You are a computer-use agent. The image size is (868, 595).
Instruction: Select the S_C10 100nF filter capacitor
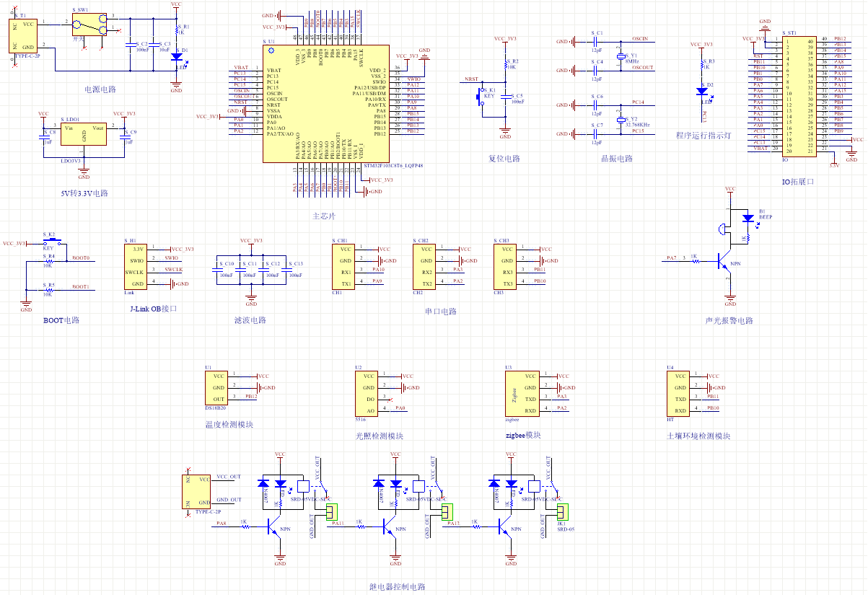(216, 268)
